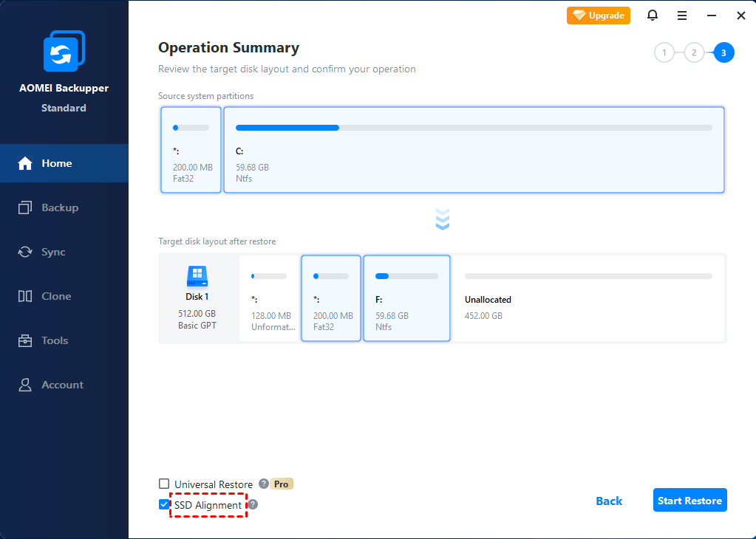
Task: Click the Clone sidebar icon
Action: point(25,296)
